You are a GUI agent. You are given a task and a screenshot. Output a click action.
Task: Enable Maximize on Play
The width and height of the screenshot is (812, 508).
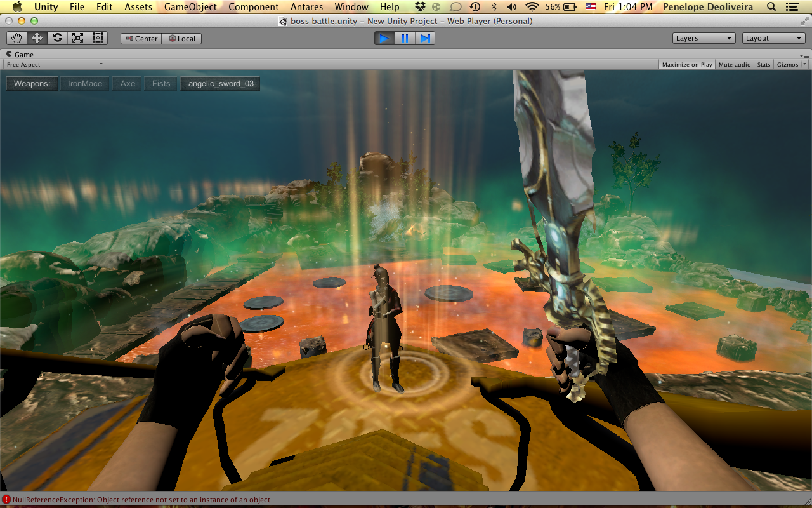(686, 65)
